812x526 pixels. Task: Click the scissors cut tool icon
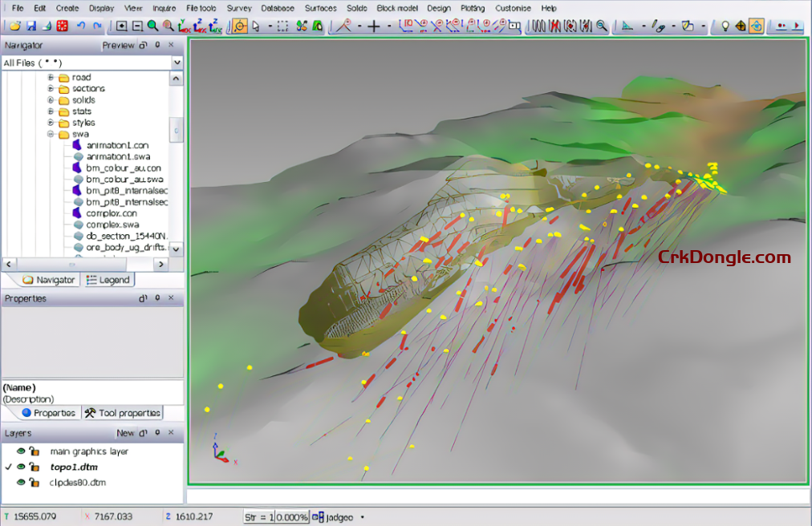pos(300,26)
